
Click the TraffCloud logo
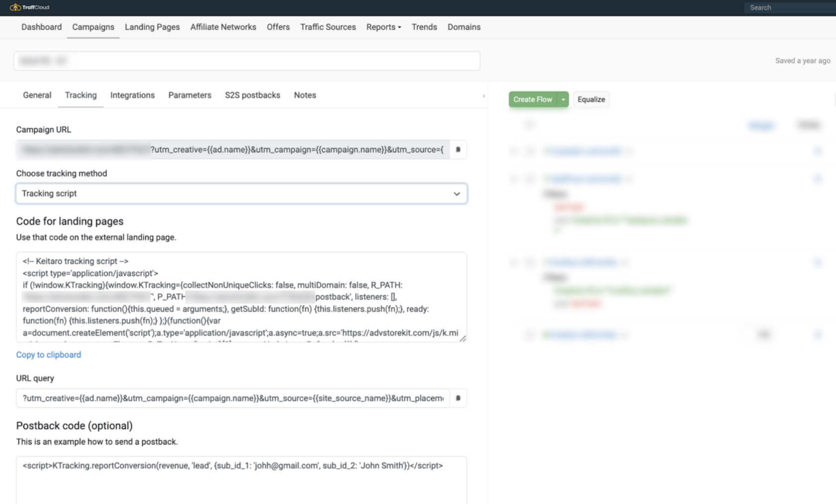(x=29, y=7)
